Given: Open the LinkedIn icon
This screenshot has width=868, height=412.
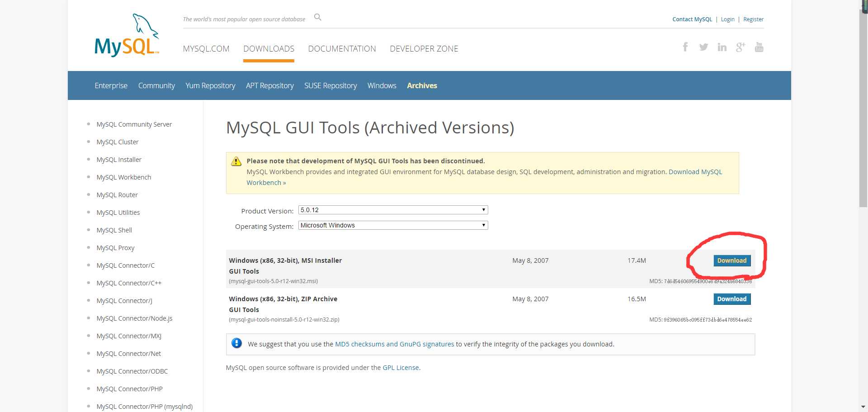Looking at the screenshot, I should click(x=722, y=47).
